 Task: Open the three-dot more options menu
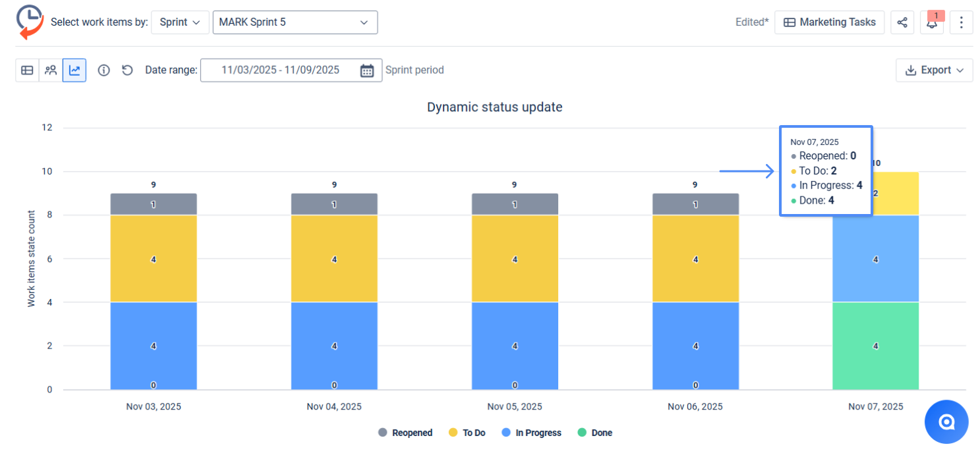(961, 22)
